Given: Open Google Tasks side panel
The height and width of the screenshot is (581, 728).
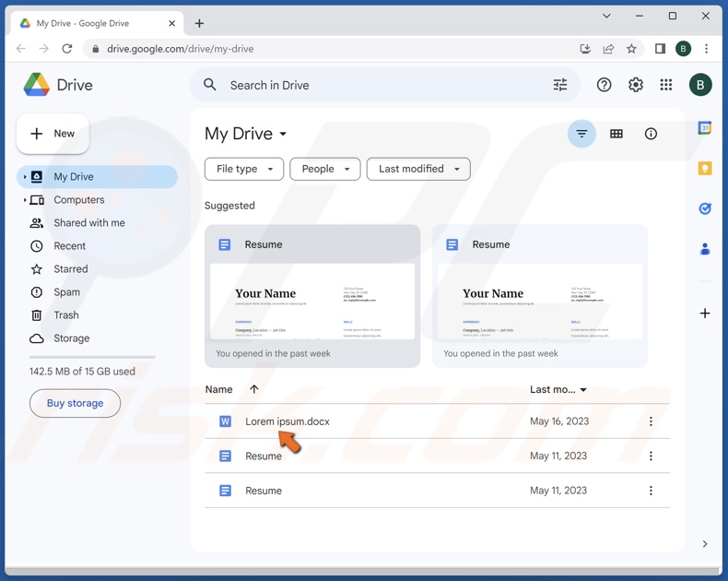Looking at the screenshot, I should [x=704, y=208].
